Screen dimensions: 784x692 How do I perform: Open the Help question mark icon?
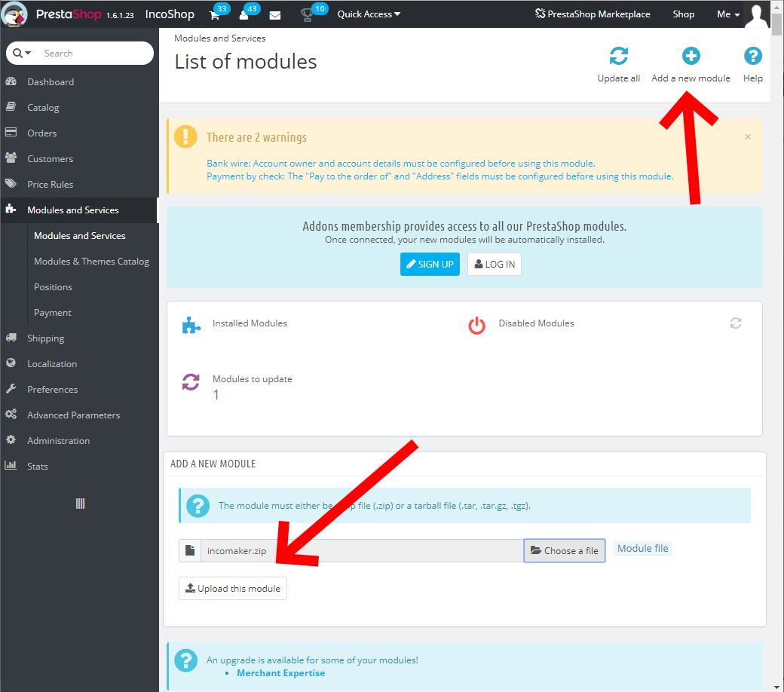coord(752,56)
